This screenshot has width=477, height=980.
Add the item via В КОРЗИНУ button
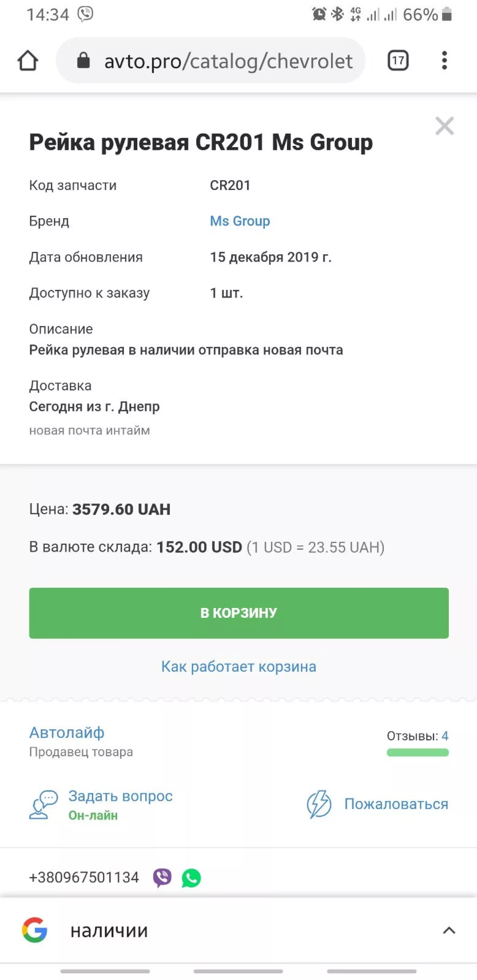tap(239, 613)
